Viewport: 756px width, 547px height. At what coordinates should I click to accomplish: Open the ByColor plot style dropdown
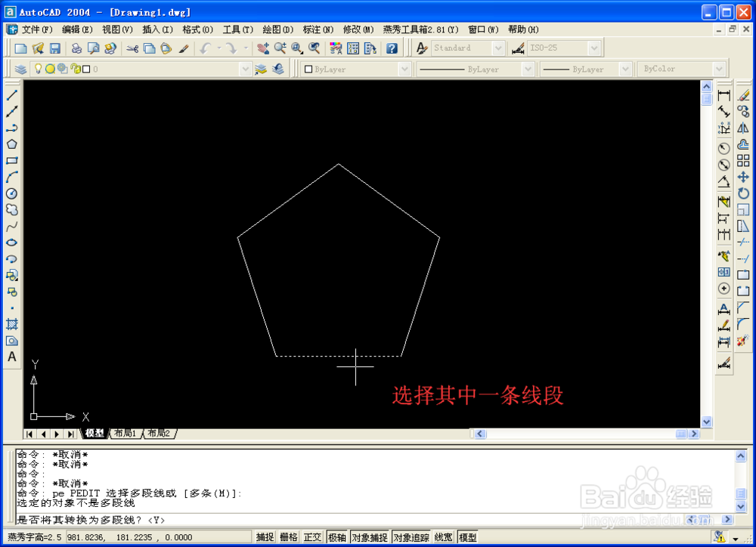[x=719, y=70]
